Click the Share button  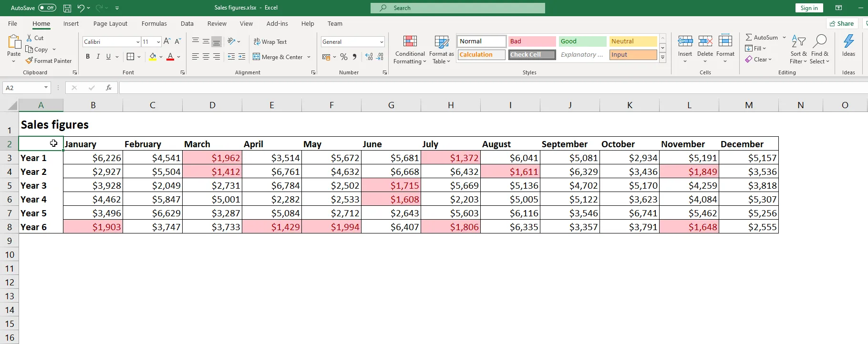click(842, 23)
